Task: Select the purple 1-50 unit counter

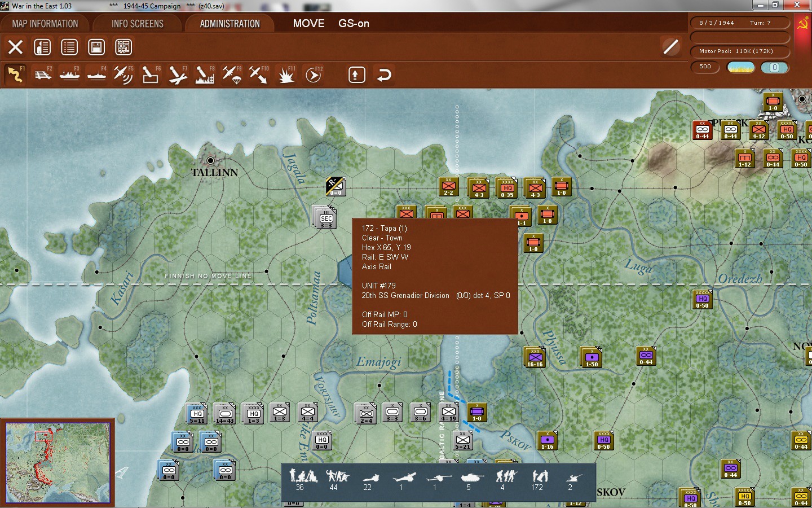Action: point(592,358)
